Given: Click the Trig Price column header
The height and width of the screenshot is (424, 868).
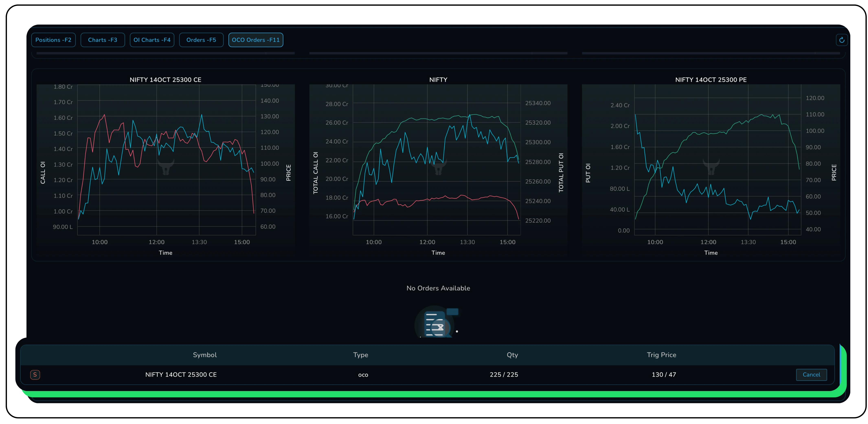Looking at the screenshot, I should point(661,355).
